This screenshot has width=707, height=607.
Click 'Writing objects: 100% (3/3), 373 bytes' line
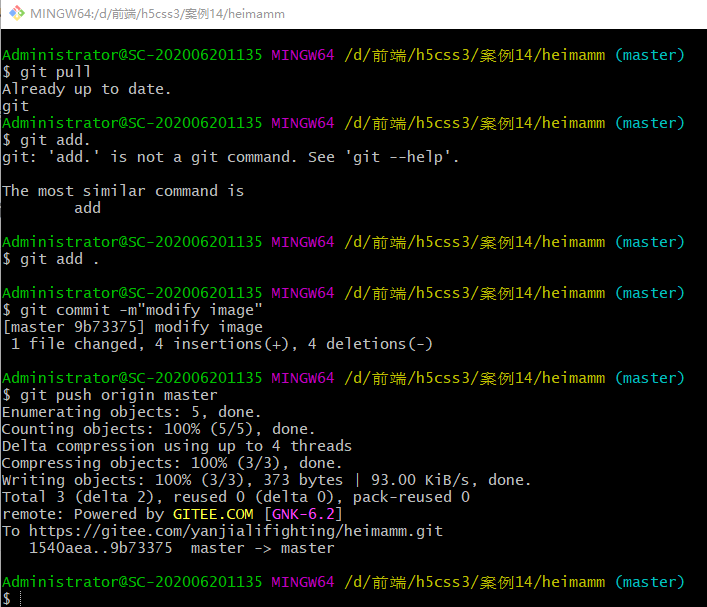pos(266,480)
